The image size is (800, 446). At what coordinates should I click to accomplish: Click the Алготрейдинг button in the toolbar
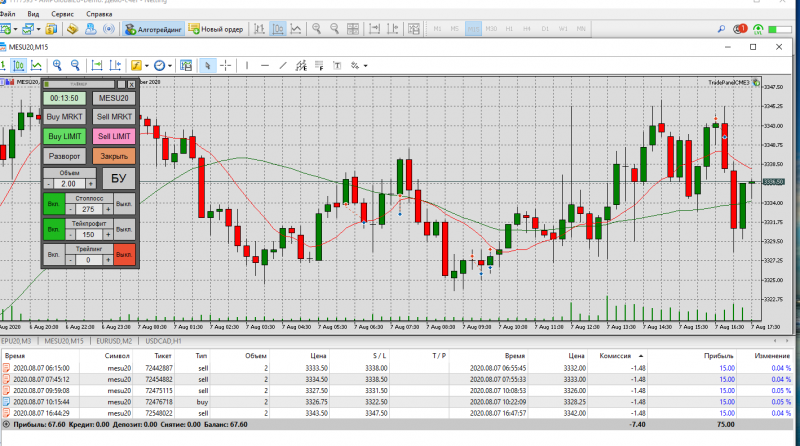tap(153, 29)
